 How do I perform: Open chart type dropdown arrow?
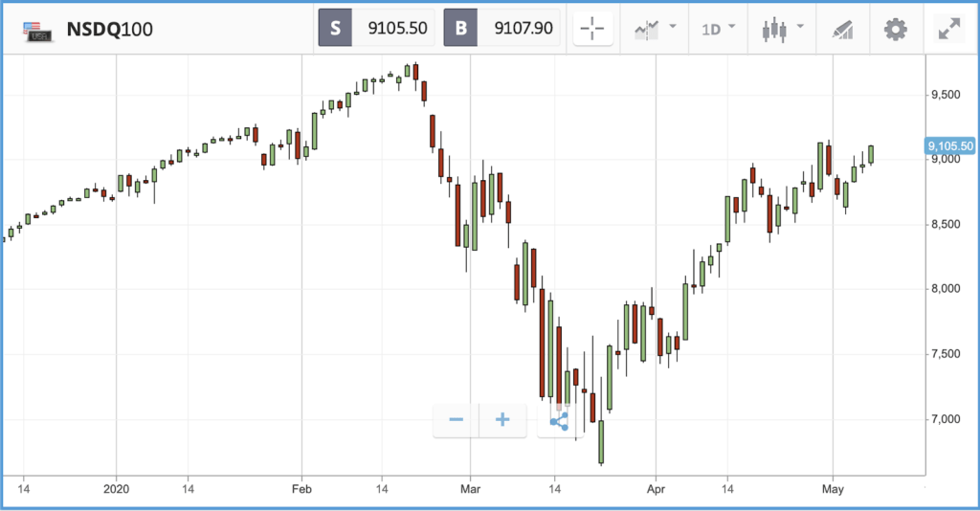click(x=800, y=26)
